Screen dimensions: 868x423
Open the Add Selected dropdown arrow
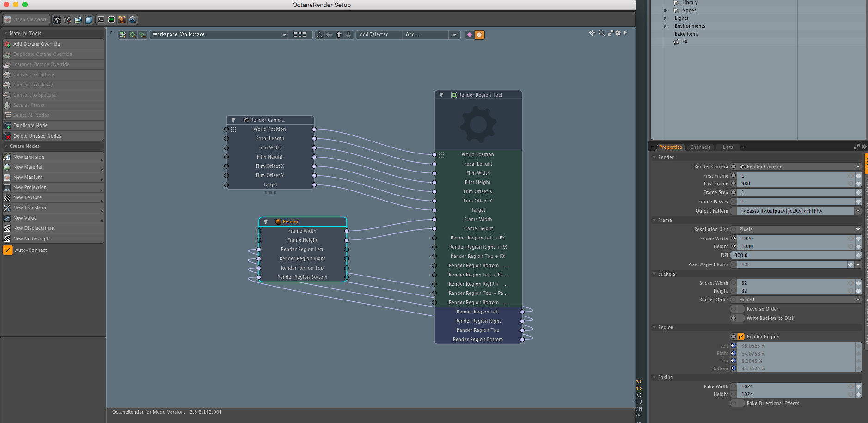tap(454, 35)
